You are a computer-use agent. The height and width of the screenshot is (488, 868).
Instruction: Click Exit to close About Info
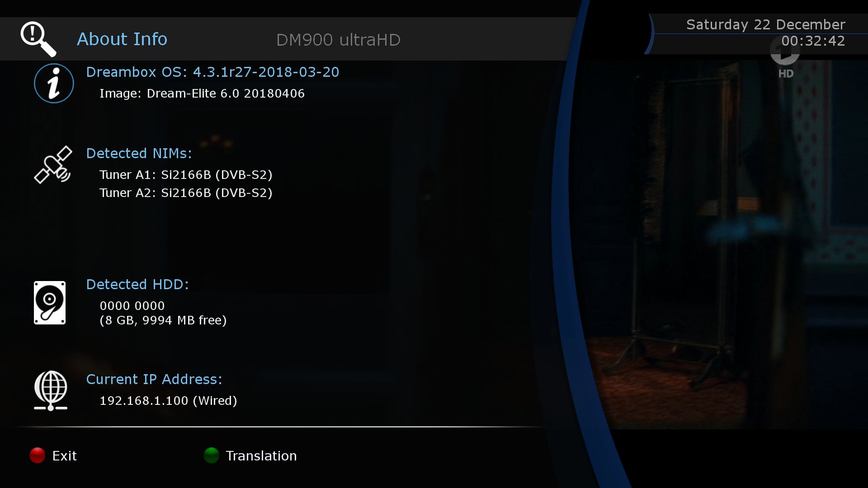click(54, 455)
